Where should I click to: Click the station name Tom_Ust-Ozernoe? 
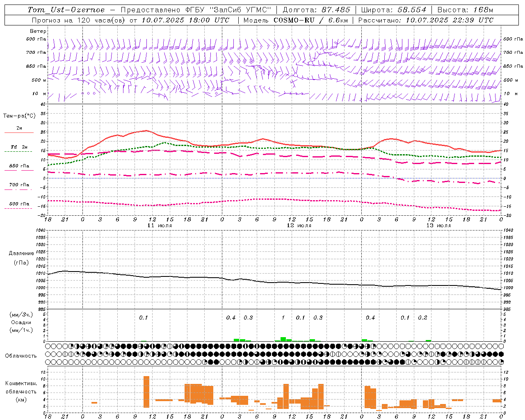tap(66, 10)
